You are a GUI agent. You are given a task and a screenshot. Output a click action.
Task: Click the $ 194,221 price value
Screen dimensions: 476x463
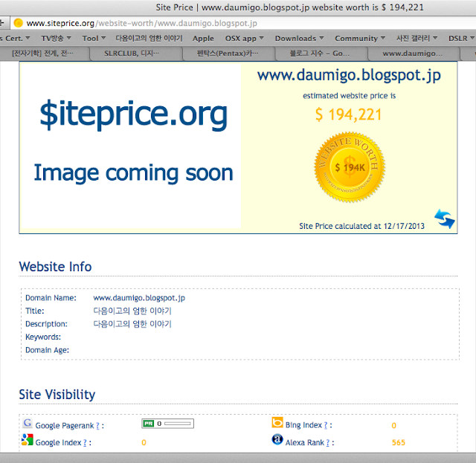click(349, 114)
